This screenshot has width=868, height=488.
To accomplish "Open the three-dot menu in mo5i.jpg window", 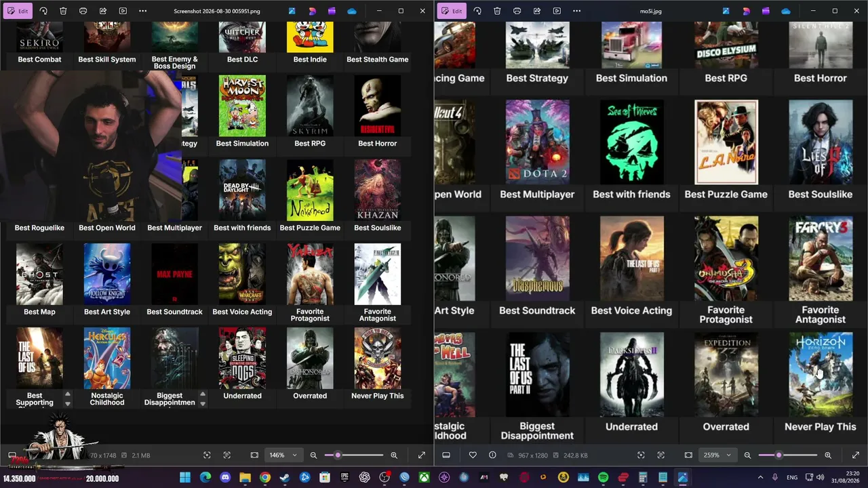I will tap(576, 11).
